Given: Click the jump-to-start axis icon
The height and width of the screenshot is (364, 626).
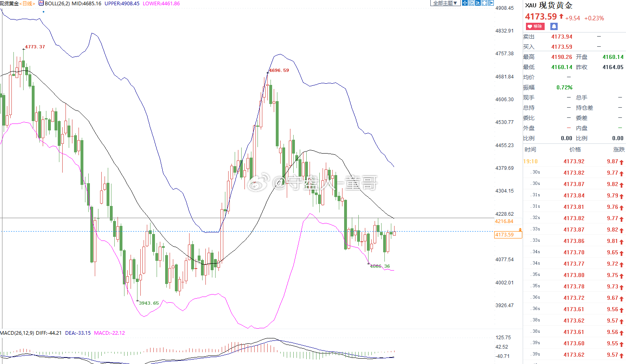Looking at the screenshot, I should point(471,3).
